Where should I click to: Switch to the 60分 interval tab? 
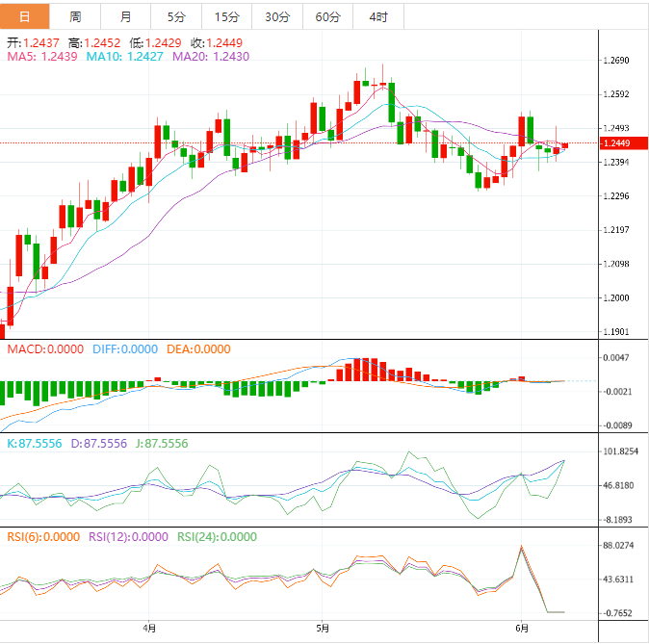pos(327,16)
